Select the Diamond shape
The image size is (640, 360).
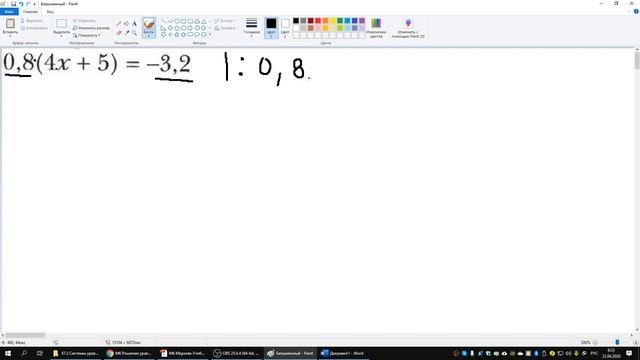click(170, 28)
